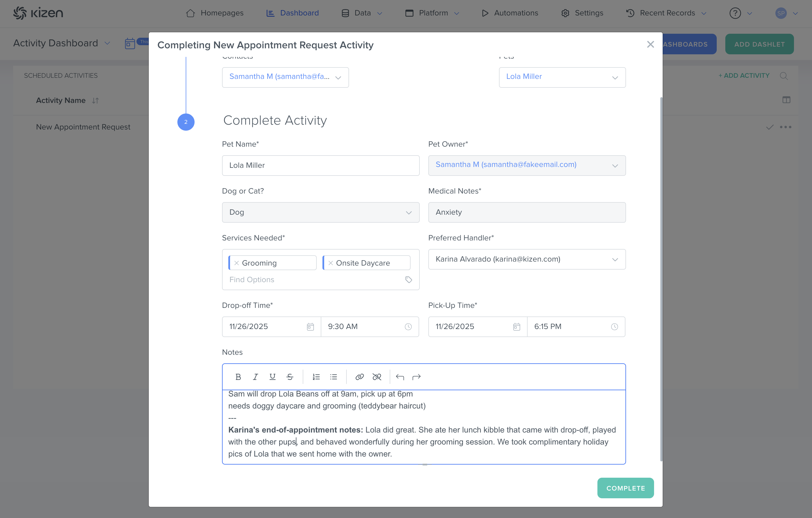Open the Pick-Up Time clock picker
The image size is (812, 518).
(614, 326)
